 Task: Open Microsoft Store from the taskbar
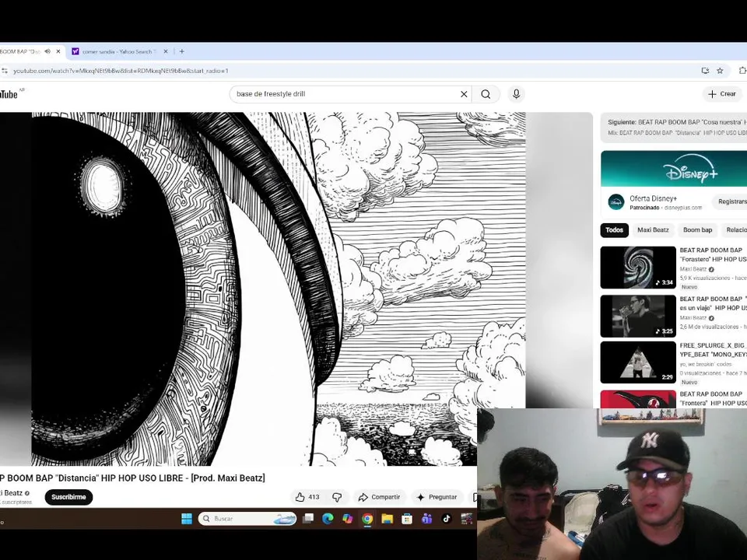(407, 519)
